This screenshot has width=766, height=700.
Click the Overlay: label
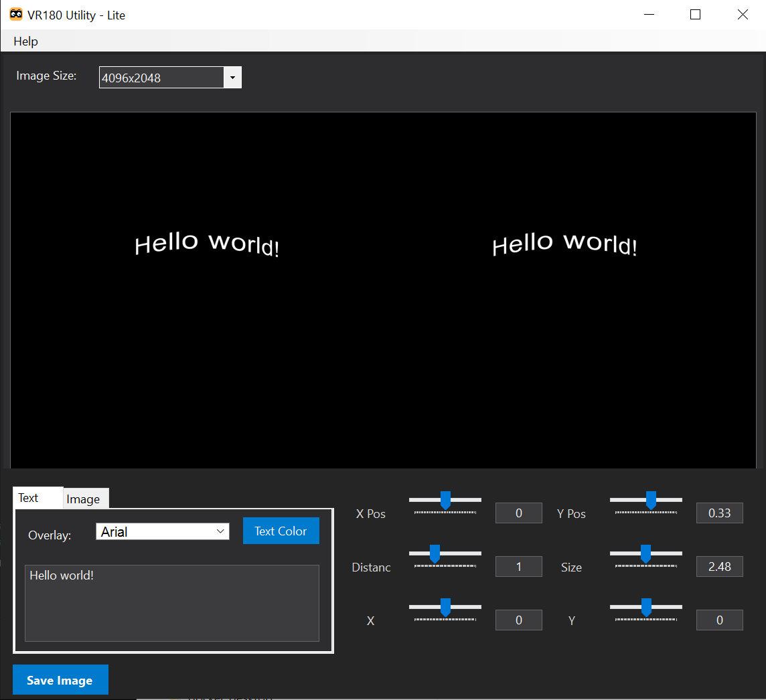[x=50, y=535]
